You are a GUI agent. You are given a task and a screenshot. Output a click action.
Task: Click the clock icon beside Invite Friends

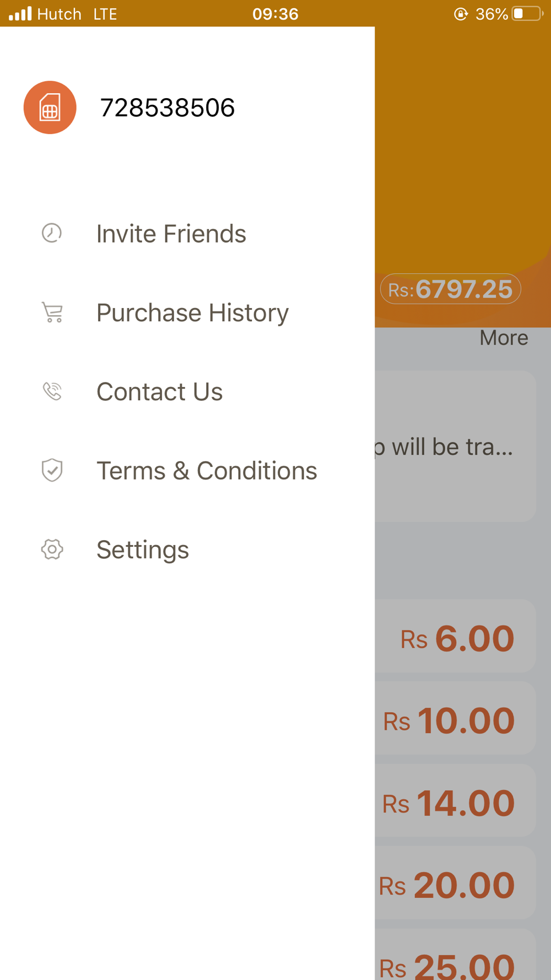[x=52, y=233]
